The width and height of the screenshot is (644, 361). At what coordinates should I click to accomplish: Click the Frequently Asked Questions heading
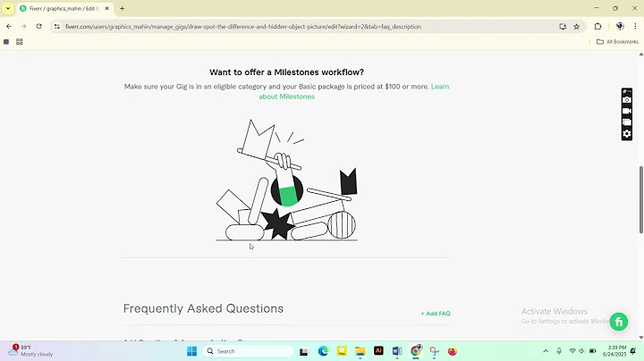click(x=203, y=308)
